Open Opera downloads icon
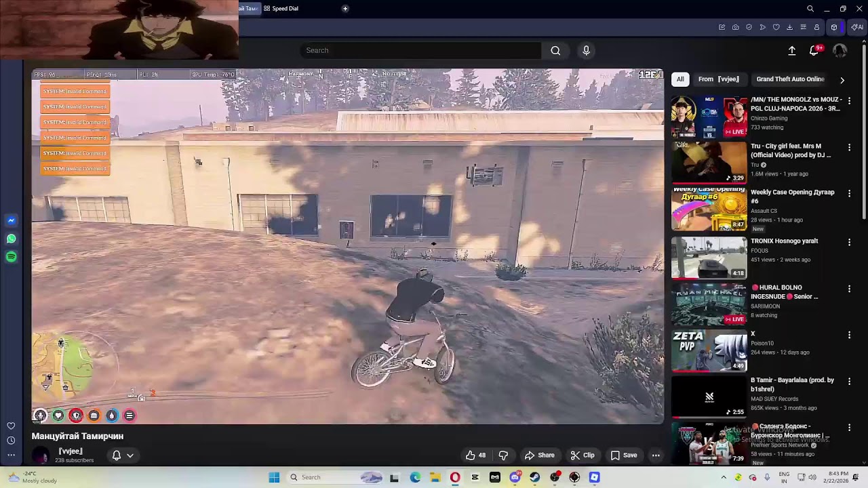The height and width of the screenshot is (488, 868). [790, 27]
